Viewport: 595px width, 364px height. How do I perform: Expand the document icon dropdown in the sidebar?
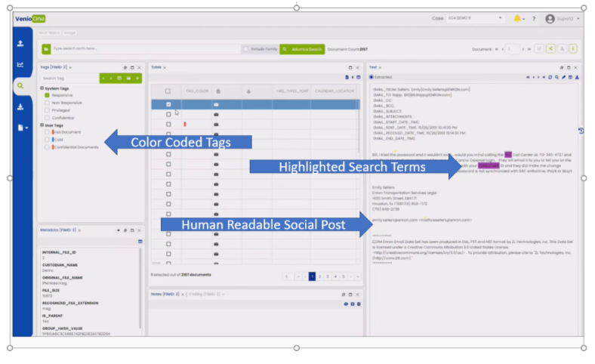coord(22,128)
